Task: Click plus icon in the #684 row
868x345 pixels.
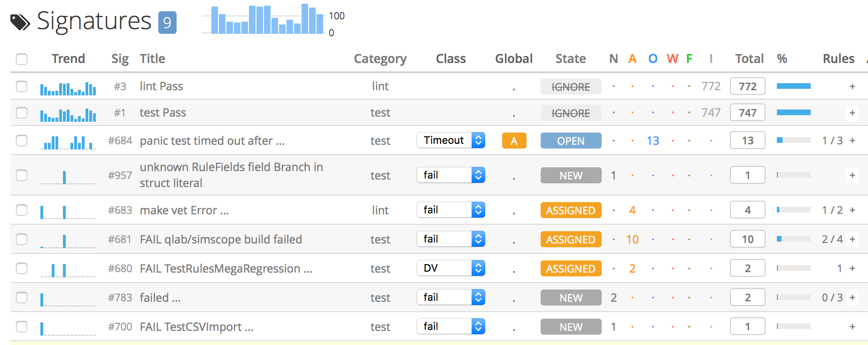Action: (852, 141)
